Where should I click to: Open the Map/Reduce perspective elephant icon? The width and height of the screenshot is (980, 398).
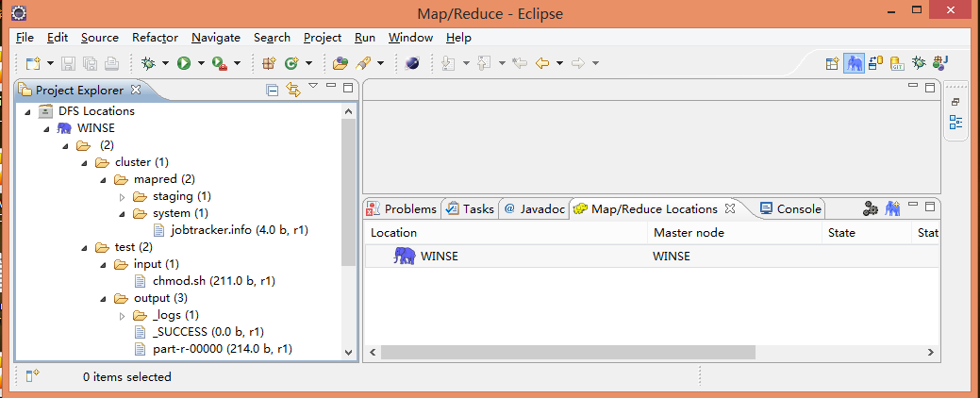(x=854, y=63)
